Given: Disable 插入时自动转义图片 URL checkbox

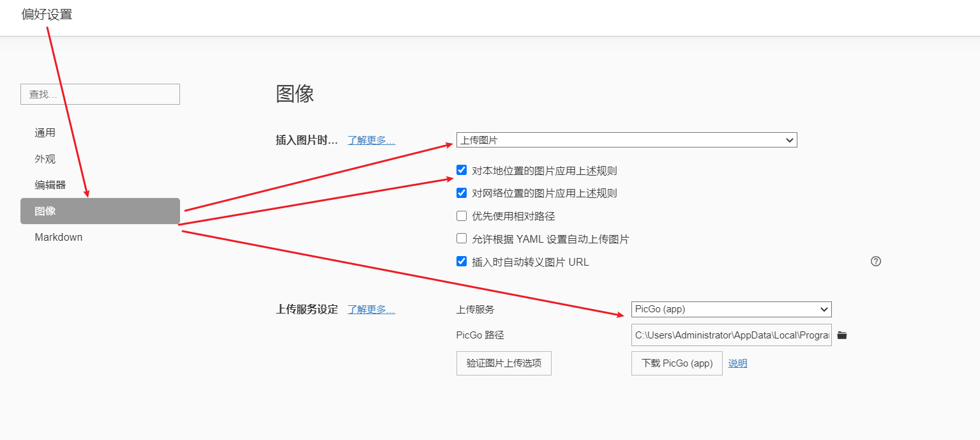Looking at the screenshot, I should 462,262.
